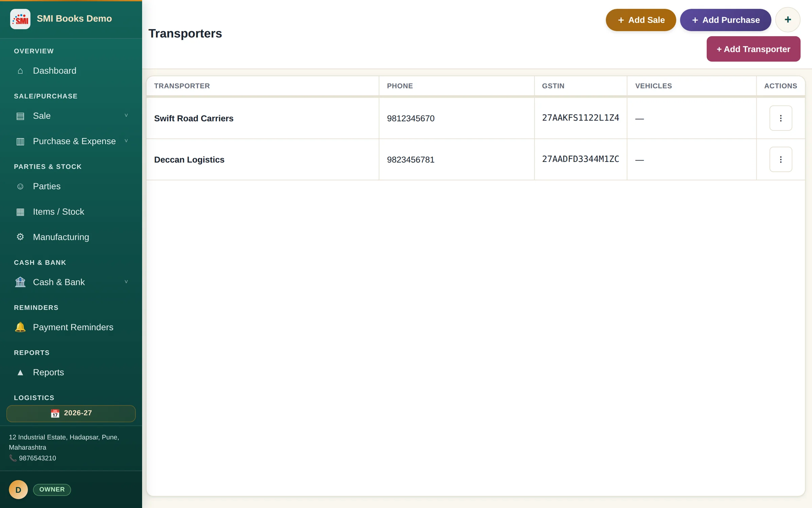Click phone number 9812345670
The width and height of the screenshot is (812, 508).
point(410,118)
